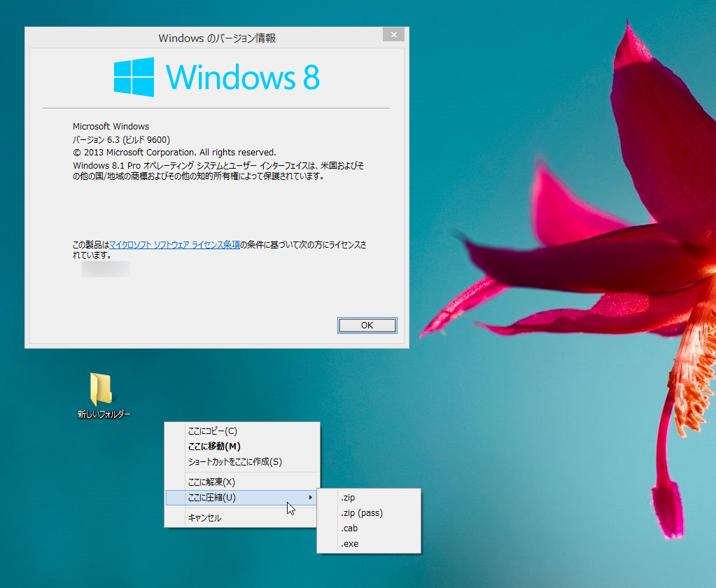Click the Windows logo in version dialog
This screenshot has width=716, height=588.
click(134, 77)
